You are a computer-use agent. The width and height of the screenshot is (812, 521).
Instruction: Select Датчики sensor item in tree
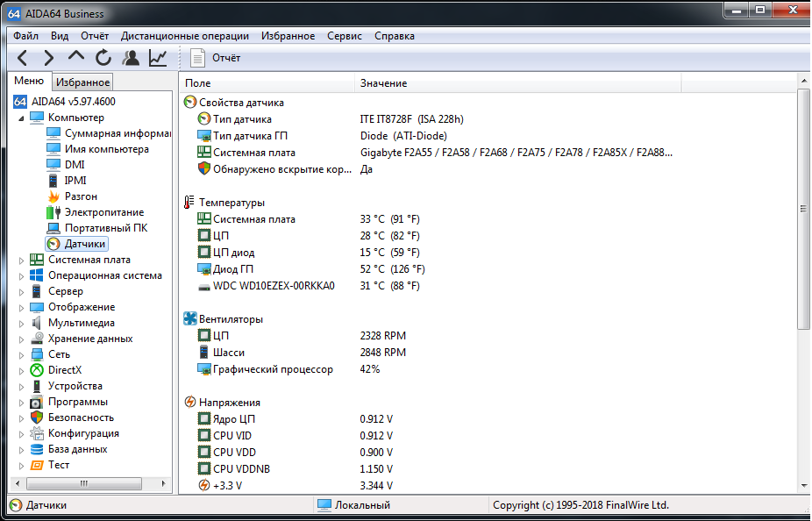pyautogui.click(x=76, y=244)
